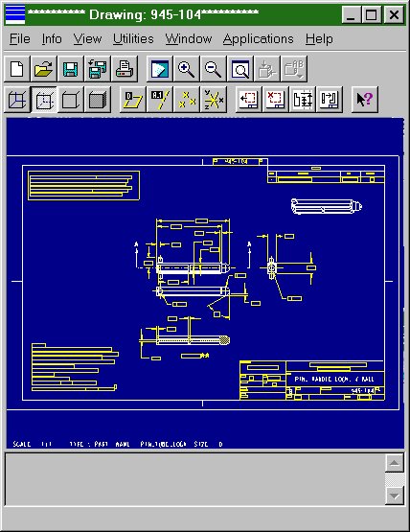Screen dimensions: 410x532
Task: Select the no hidden lines cube icon
Action: [71, 100]
